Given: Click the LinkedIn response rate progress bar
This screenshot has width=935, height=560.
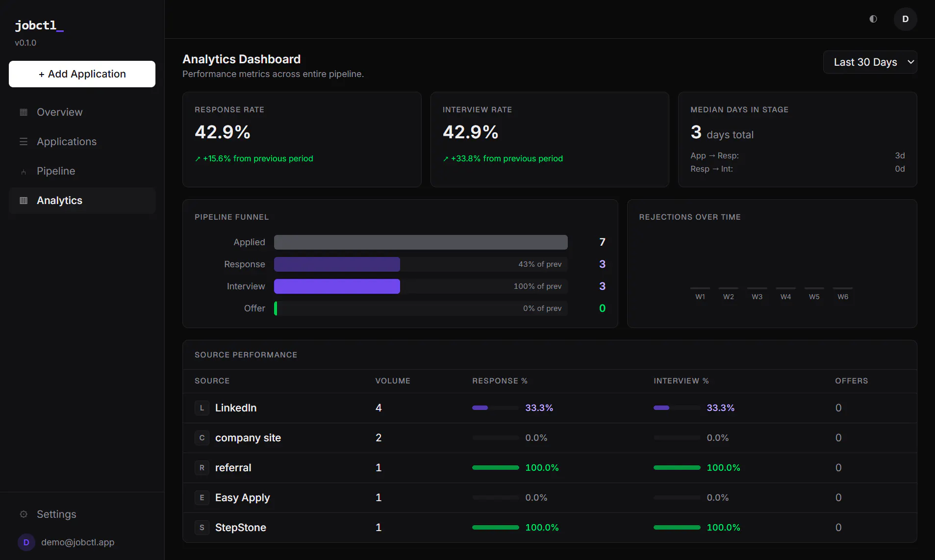Looking at the screenshot, I should [495, 408].
